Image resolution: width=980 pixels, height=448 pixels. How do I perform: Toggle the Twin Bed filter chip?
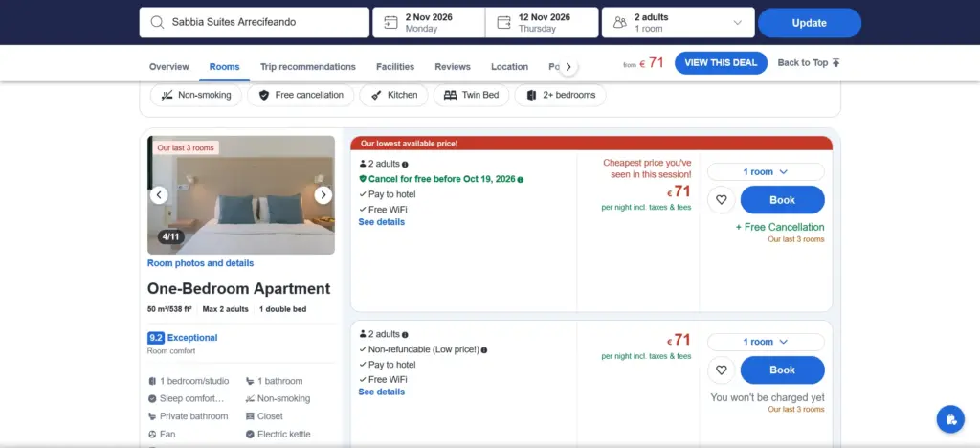point(471,95)
